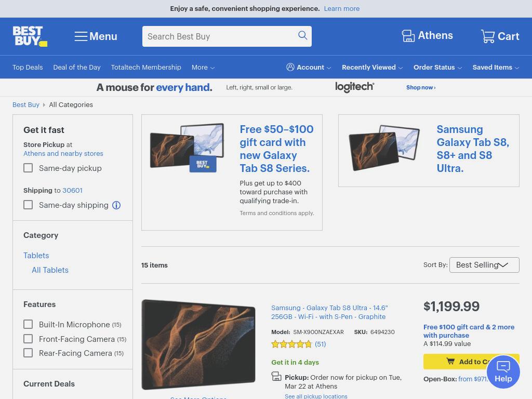This screenshot has height=399, width=532.
Task: Click the Model SM-X900NZAEXAR text
Action: coord(308,332)
